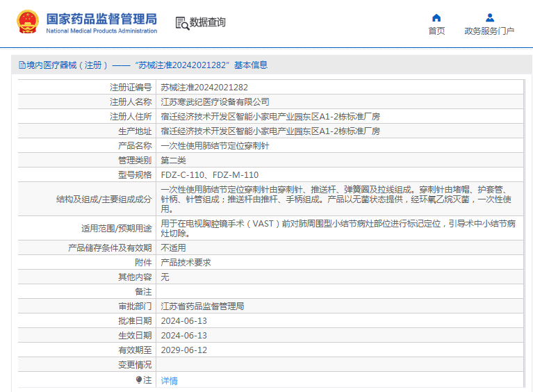Click the structure and composition description
Viewport: 533px width, 392px height.
click(x=336, y=199)
